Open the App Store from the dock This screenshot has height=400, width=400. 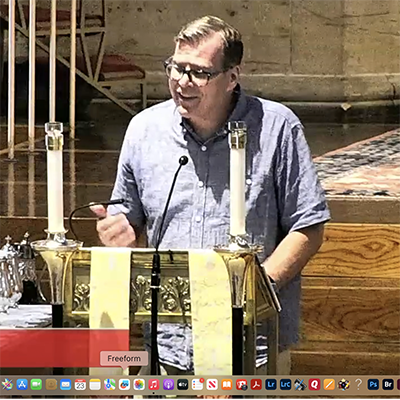[22, 384]
